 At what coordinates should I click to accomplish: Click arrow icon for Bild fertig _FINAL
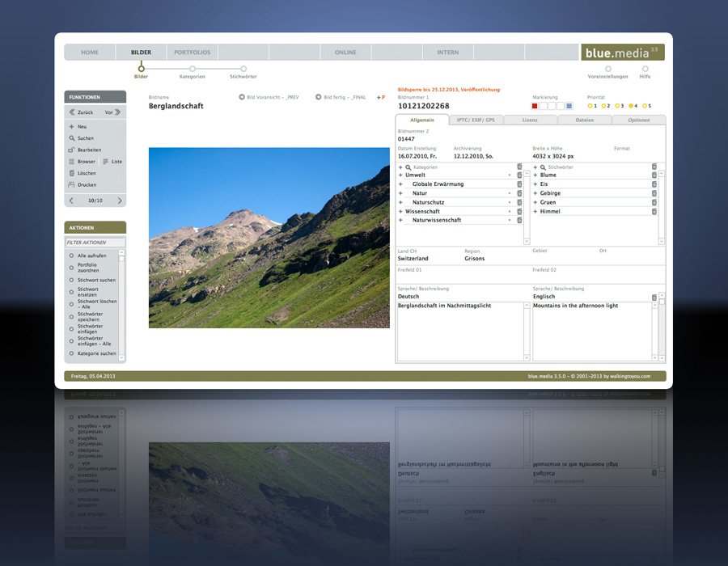(318, 97)
